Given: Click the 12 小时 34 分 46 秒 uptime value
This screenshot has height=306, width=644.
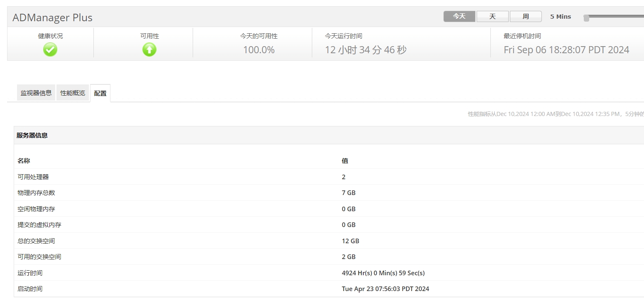Looking at the screenshot, I should click(366, 50).
